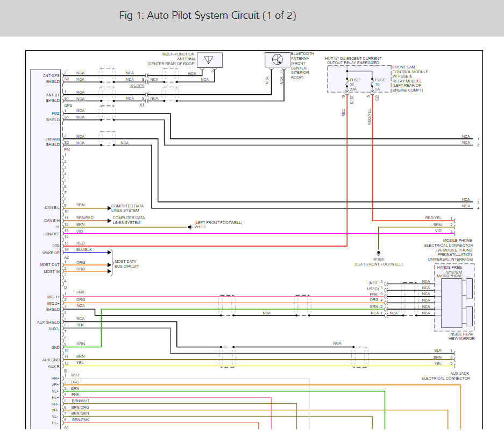Click the 'AUX R' pin label
This screenshot has width=504, height=441.
coord(54,366)
